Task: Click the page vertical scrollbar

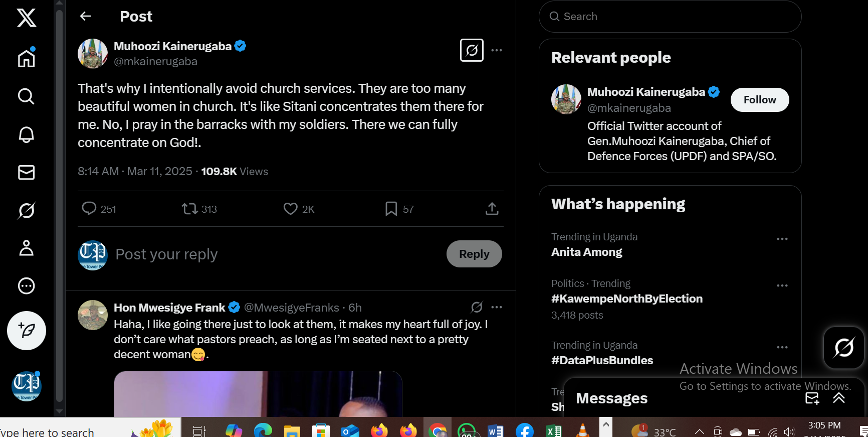Action: (59, 201)
